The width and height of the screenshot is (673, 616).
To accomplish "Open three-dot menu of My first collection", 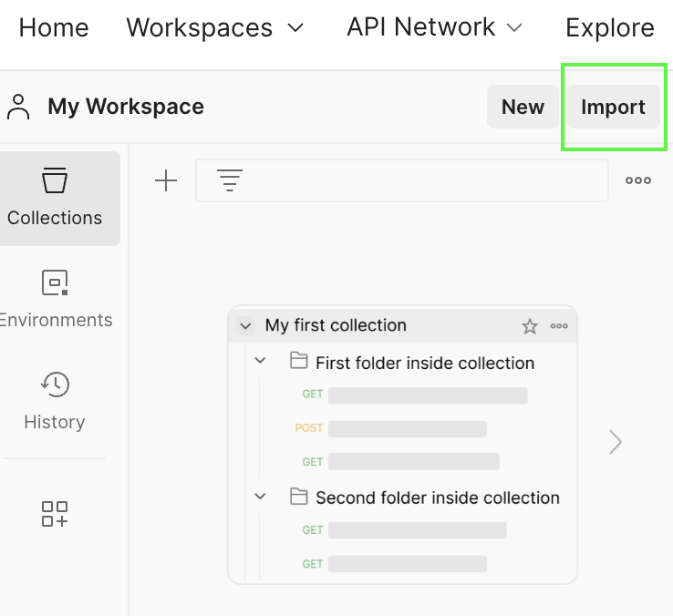I will [559, 326].
